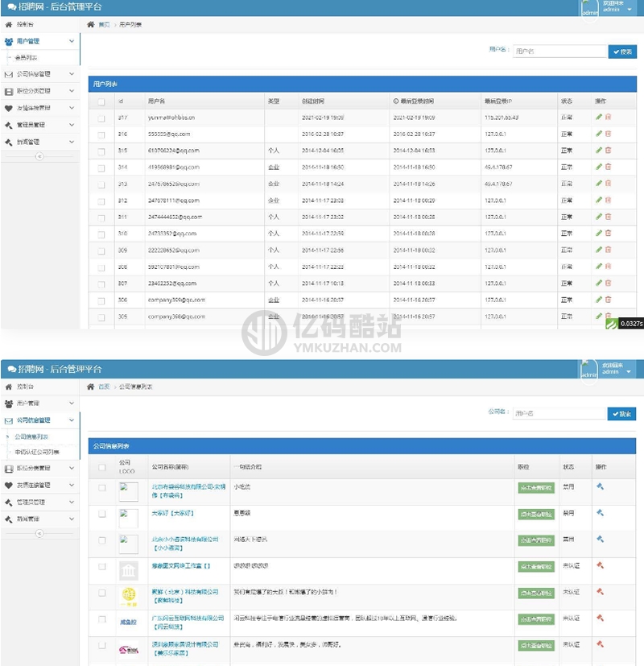Expand 管理员管理 chevron on user list page
This screenshot has height=666, width=644.
pyautogui.click(x=72, y=125)
